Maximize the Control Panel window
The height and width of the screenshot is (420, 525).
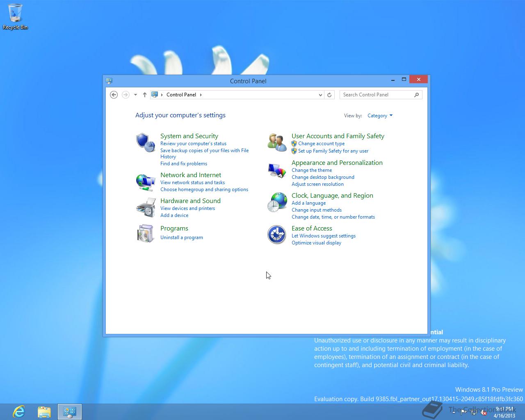[404, 80]
